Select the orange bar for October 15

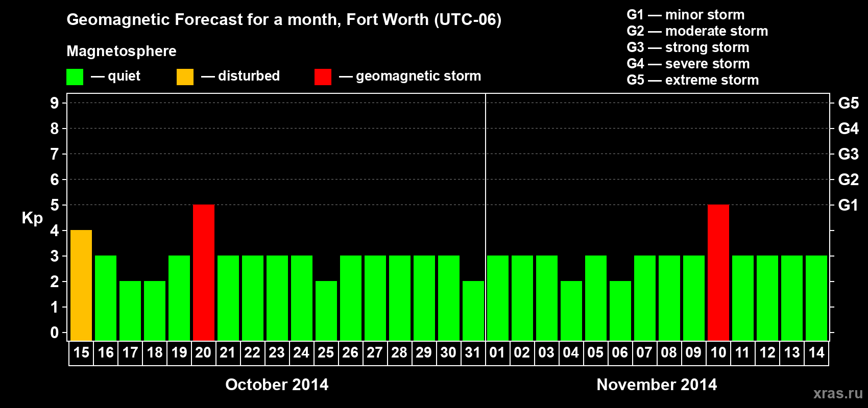coord(81,285)
